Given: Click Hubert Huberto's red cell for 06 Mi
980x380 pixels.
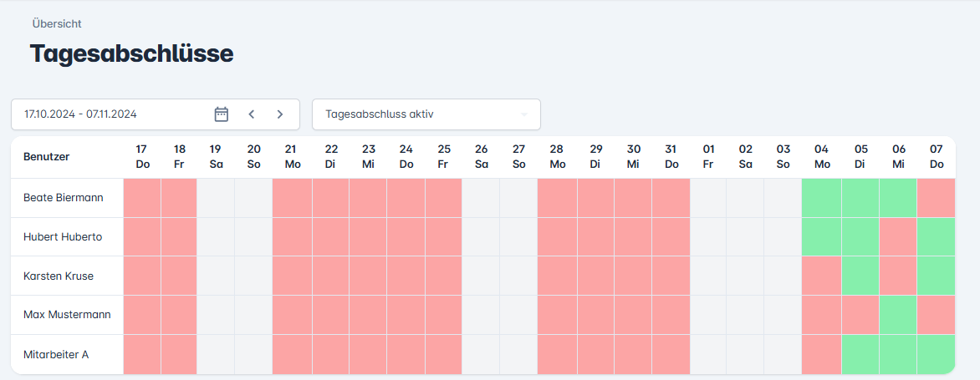Looking at the screenshot, I should click(898, 236).
